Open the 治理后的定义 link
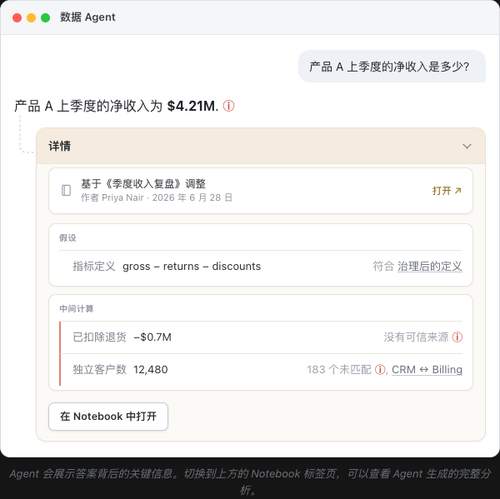Viewport: 500px width, 499px height. (x=430, y=266)
